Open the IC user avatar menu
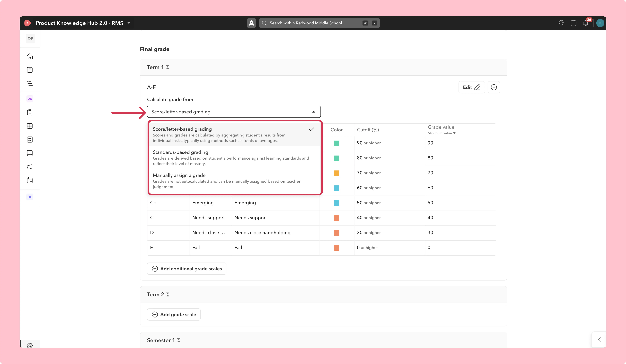This screenshot has width=626, height=364. 600,23
